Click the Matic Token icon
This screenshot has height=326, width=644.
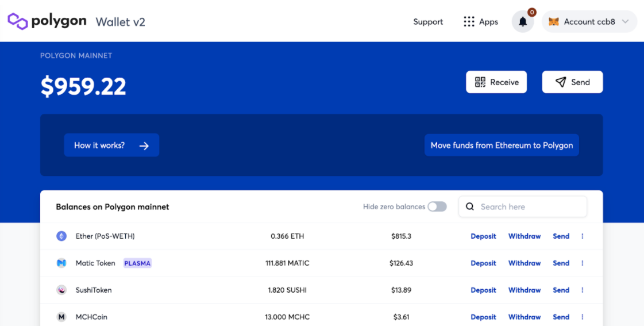click(61, 263)
